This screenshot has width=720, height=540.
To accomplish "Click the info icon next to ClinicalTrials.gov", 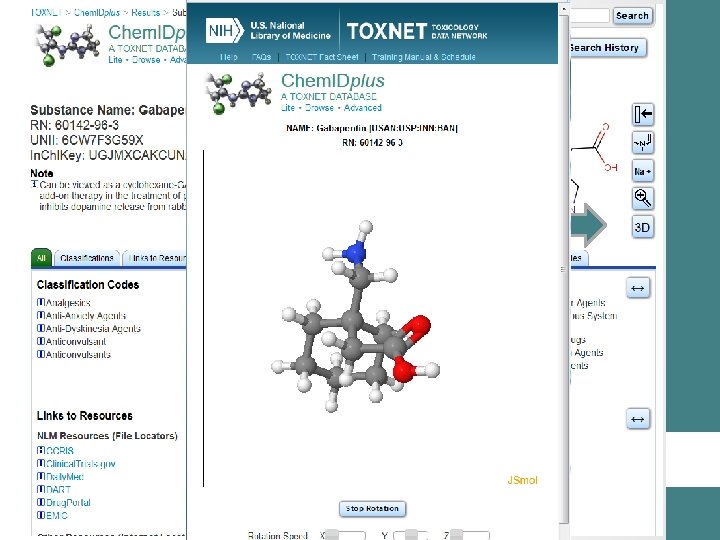I will point(40,463).
